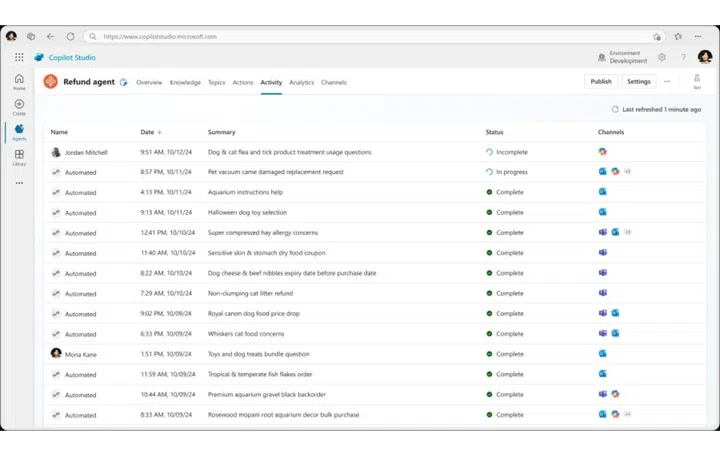Click the refresh icon by Last refreshed

point(615,109)
